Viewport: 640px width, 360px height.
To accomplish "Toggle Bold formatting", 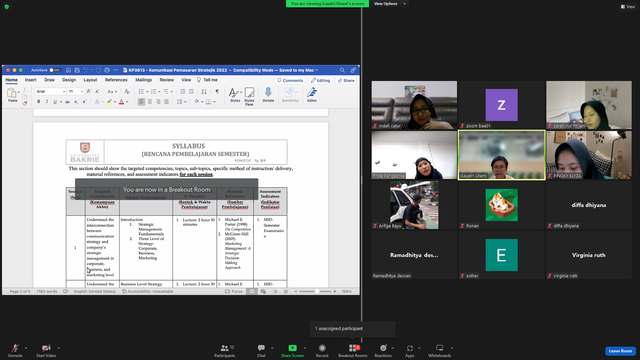I will tap(38, 102).
